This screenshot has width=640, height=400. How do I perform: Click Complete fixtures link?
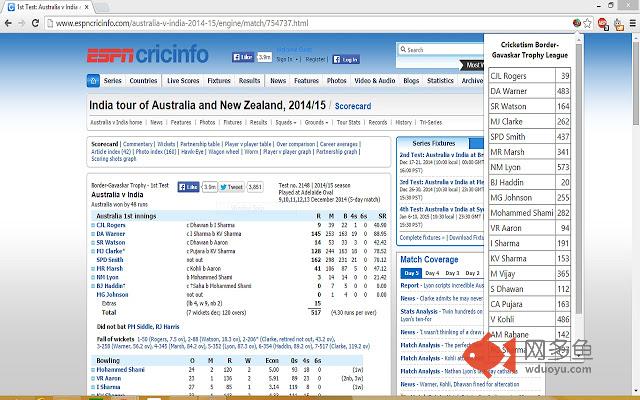pos(422,238)
